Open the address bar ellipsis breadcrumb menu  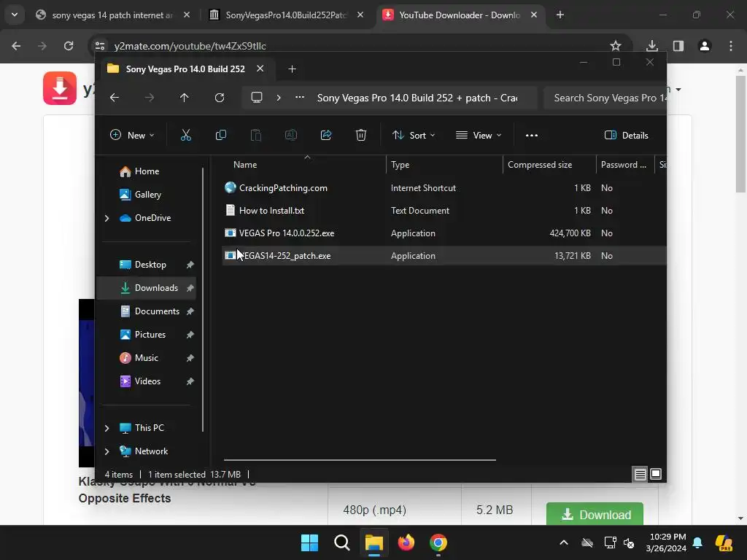tap(300, 98)
